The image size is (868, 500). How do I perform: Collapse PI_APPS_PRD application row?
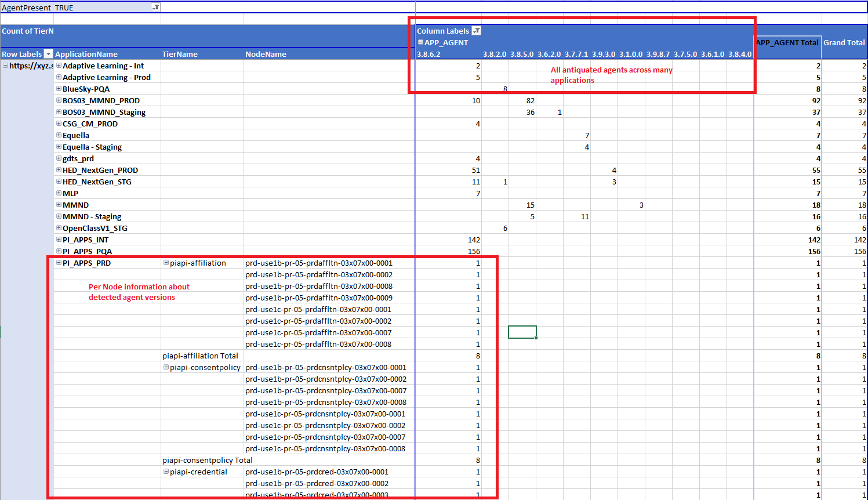click(x=59, y=263)
